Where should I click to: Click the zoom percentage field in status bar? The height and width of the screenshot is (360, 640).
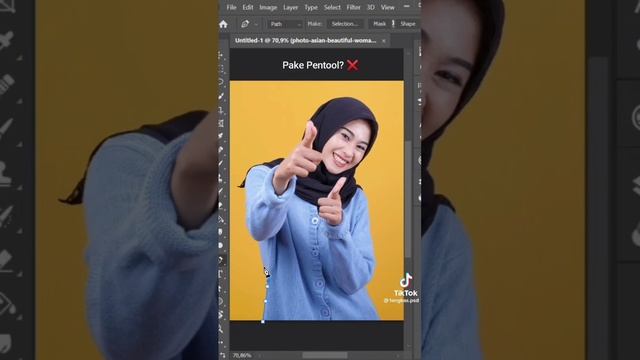242,356
